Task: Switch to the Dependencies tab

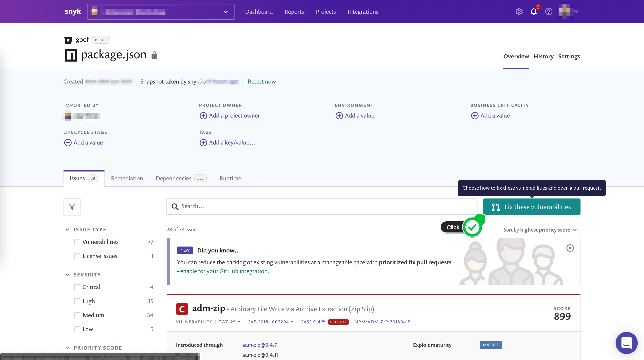Action: click(x=181, y=178)
